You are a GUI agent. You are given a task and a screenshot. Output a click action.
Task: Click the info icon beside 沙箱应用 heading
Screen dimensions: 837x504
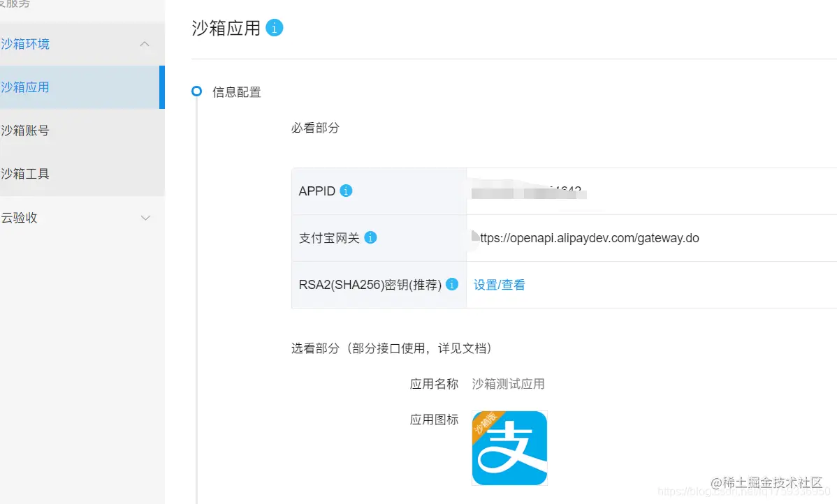coord(274,28)
